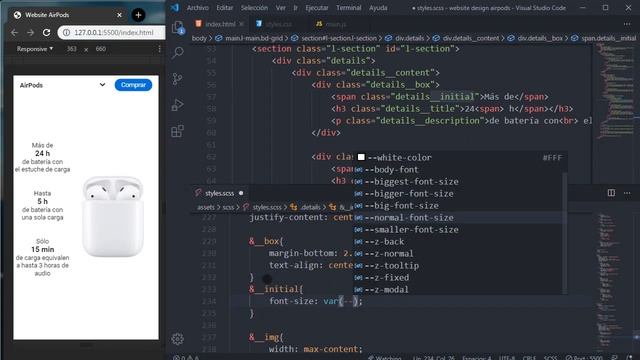
Task: Open the Run and Debug view
Action: [x=177, y=105]
